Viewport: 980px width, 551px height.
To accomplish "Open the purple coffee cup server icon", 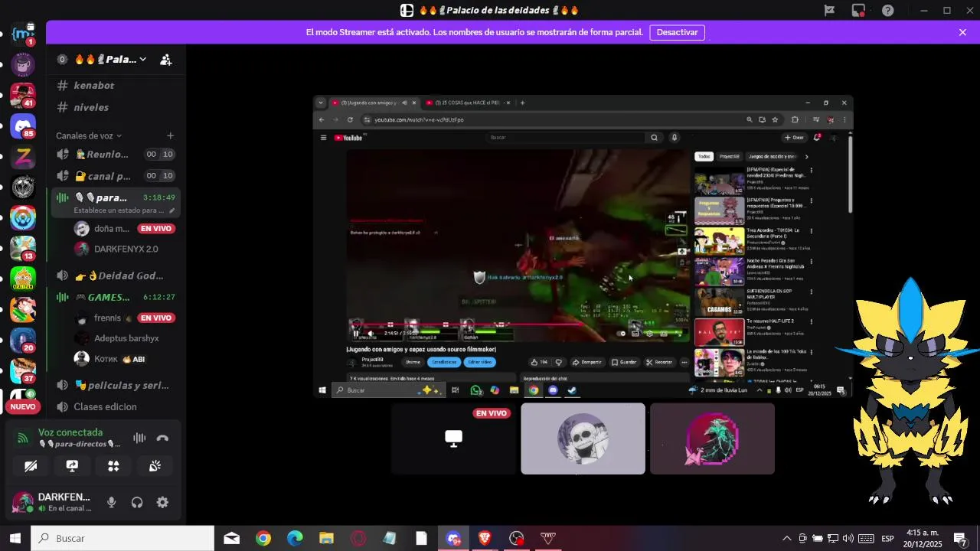I will [23, 64].
